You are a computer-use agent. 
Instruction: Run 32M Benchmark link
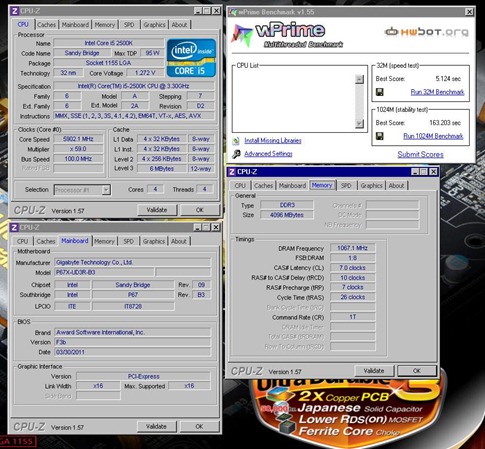pyautogui.click(x=437, y=92)
